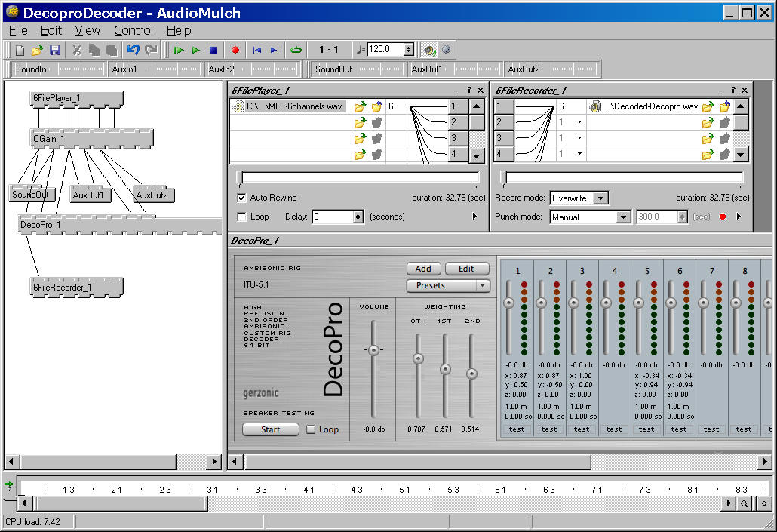777x532 pixels.
Task: Click the red record dot in 6FileRecorder
Action: [723, 217]
